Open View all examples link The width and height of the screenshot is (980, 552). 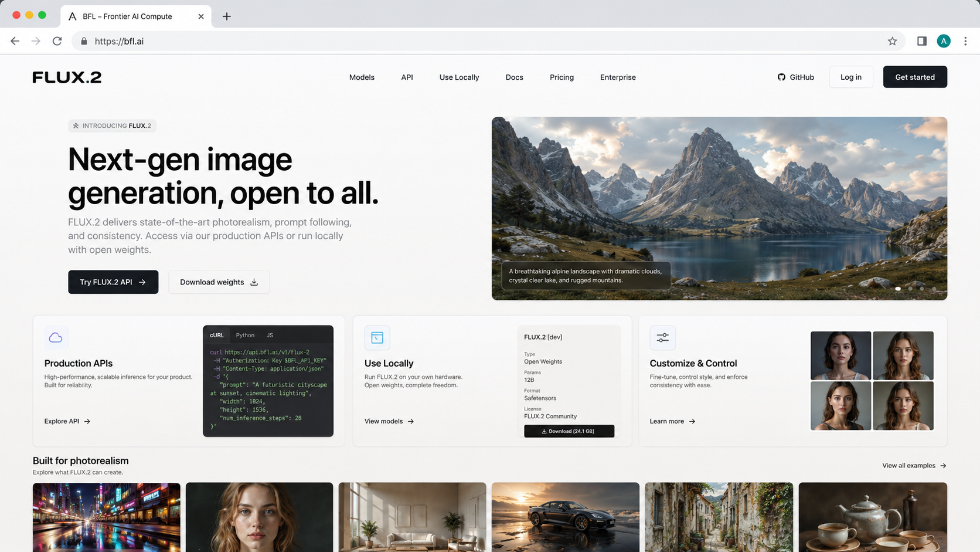pos(914,466)
